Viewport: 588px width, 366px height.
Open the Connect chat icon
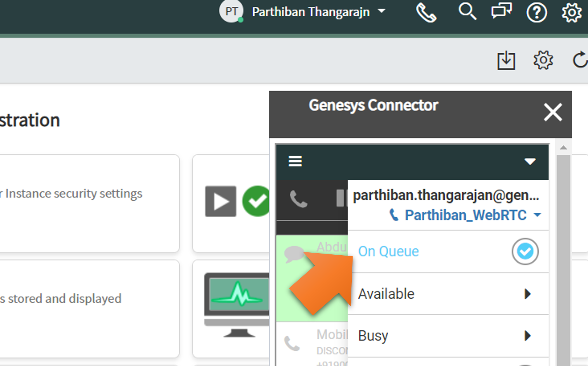tap(502, 11)
